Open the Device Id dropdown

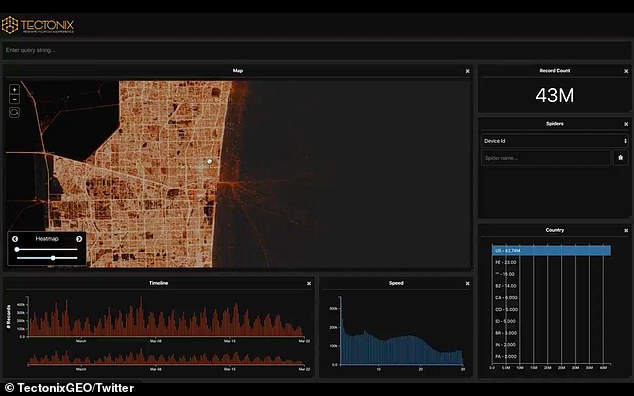pyautogui.click(x=554, y=141)
